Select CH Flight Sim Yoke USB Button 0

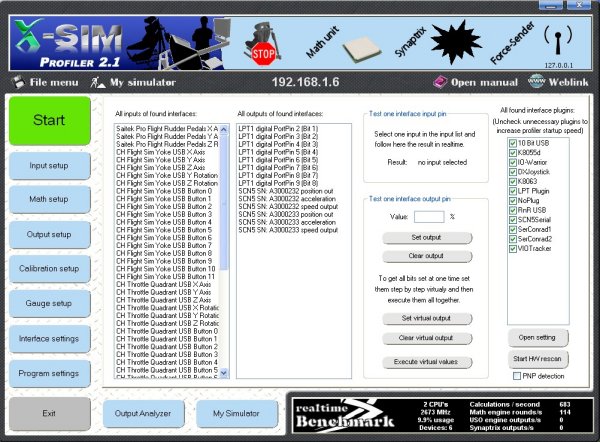[x=167, y=191]
